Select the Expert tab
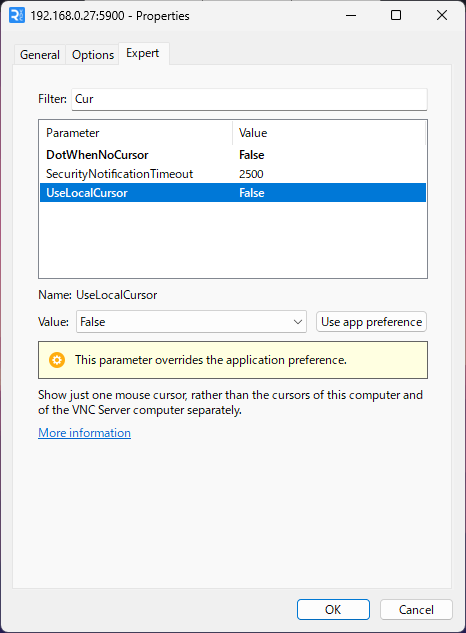This screenshot has width=466, height=633. point(143,53)
